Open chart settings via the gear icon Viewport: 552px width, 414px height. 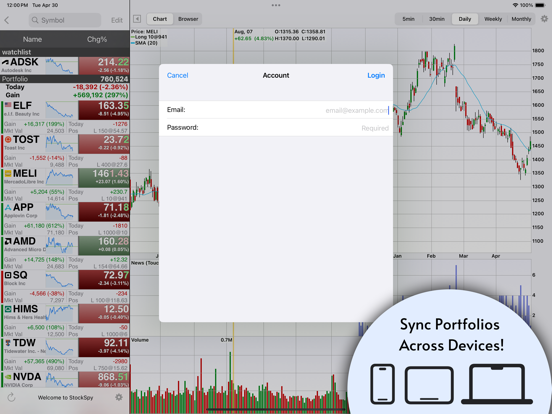coord(544,19)
